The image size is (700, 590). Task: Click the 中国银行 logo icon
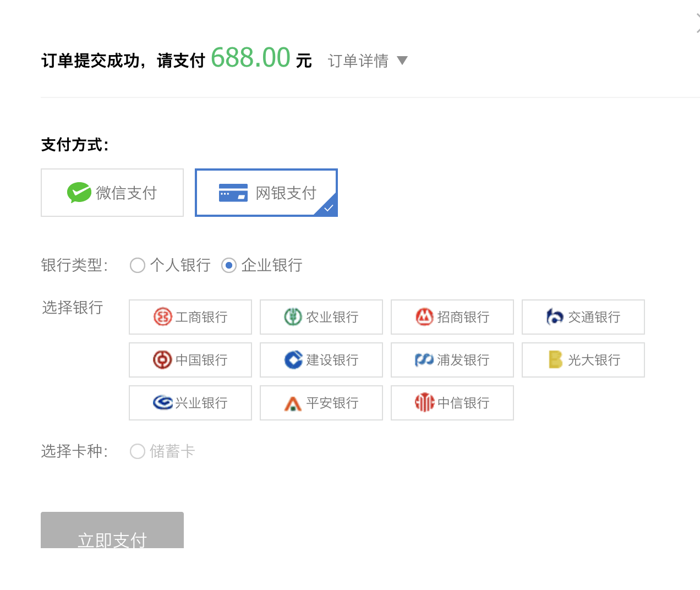162,360
